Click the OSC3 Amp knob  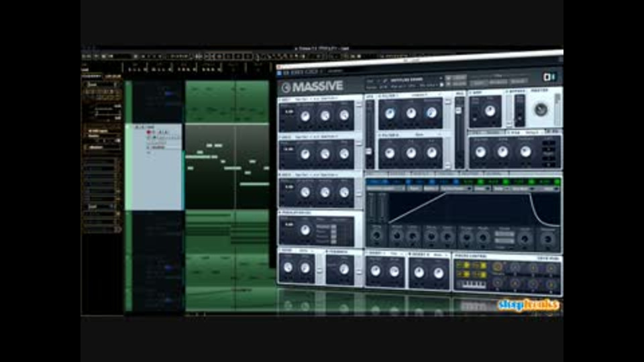(x=344, y=192)
